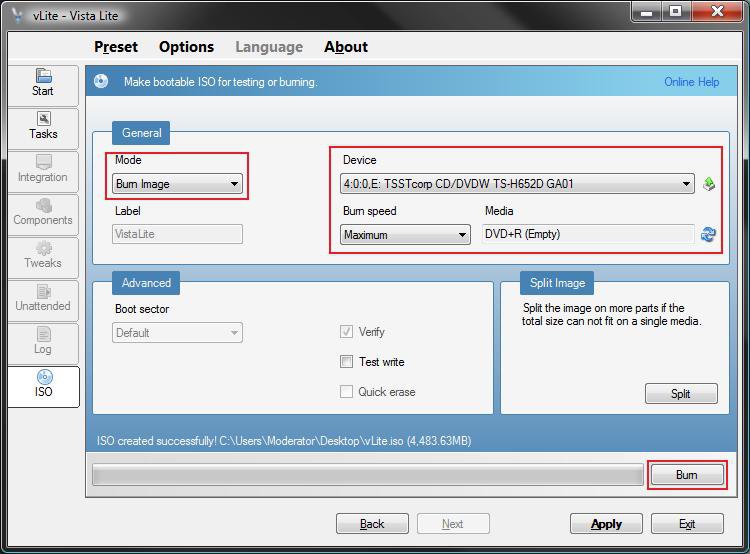This screenshot has width=750, height=554.
Task: Click the Media field showing DVD+R (Empty)
Action: tap(588, 234)
